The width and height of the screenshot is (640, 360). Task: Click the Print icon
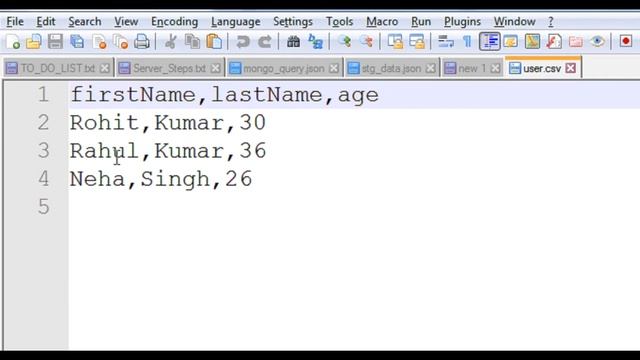coord(142,42)
